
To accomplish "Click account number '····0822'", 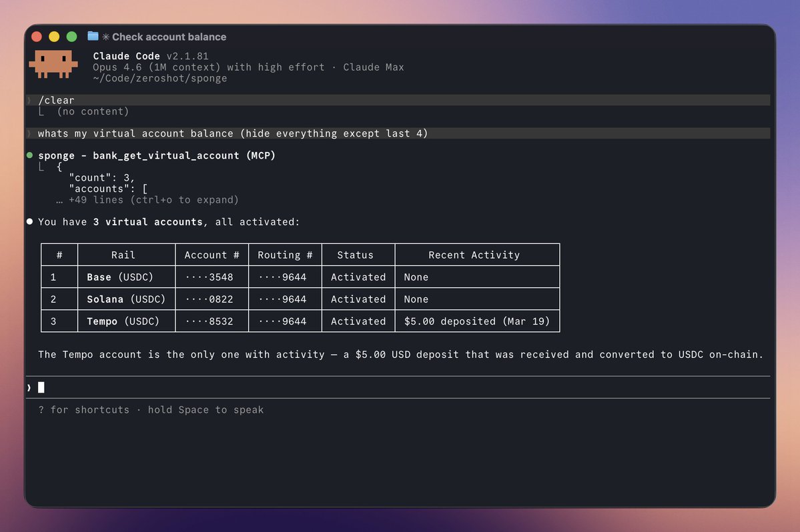I will click(x=210, y=299).
